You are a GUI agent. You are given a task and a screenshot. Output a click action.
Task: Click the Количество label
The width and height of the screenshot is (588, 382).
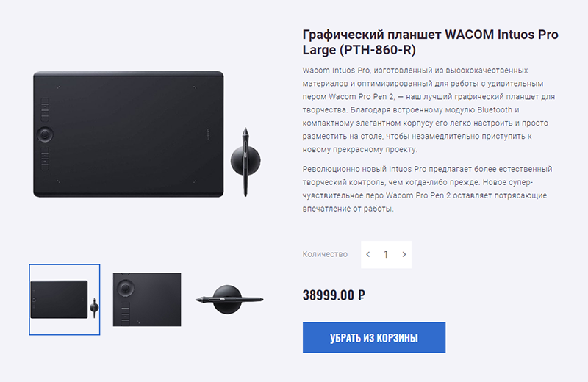click(325, 254)
